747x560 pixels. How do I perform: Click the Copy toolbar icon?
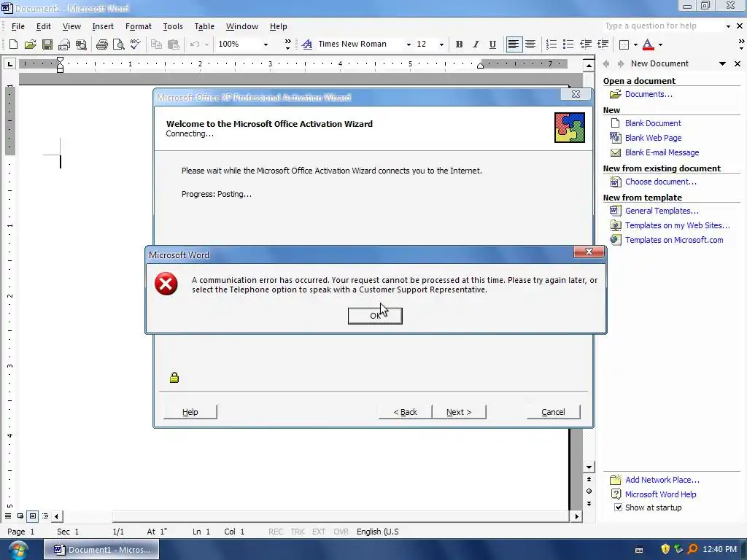[156, 44]
